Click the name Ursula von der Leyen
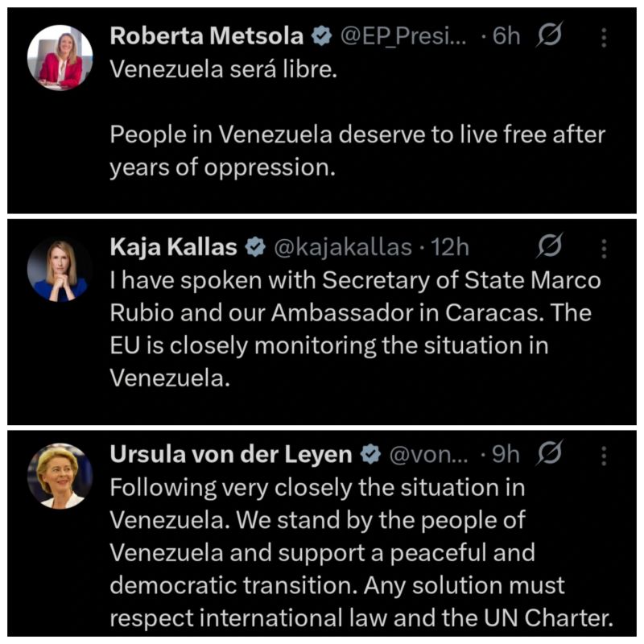Image resolution: width=644 pixels, height=644 pixels. (x=231, y=455)
